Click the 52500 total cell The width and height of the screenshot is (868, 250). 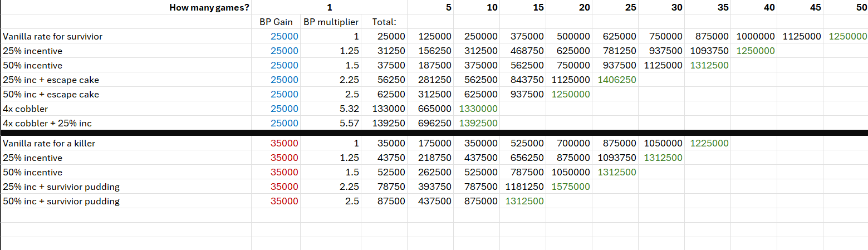(384, 172)
